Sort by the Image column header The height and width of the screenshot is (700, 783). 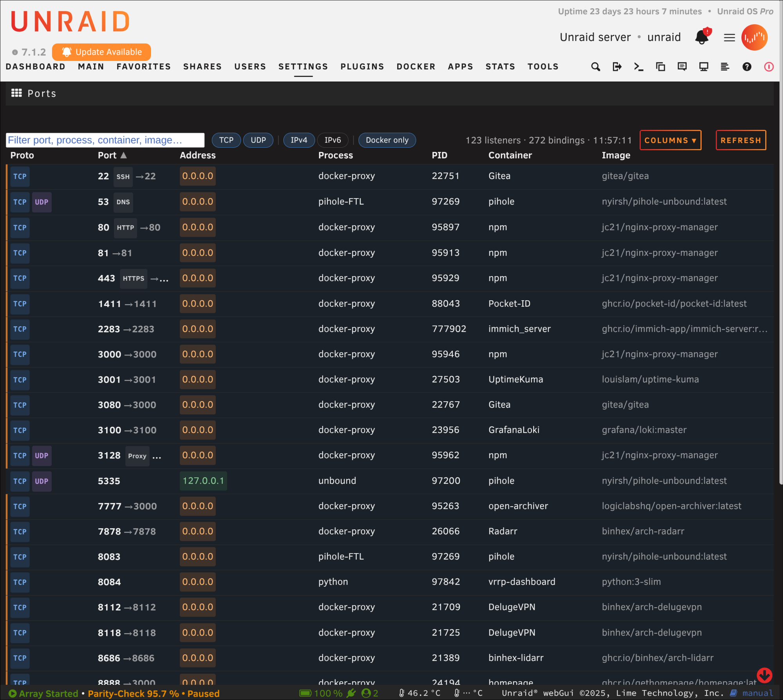click(x=616, y=155)
